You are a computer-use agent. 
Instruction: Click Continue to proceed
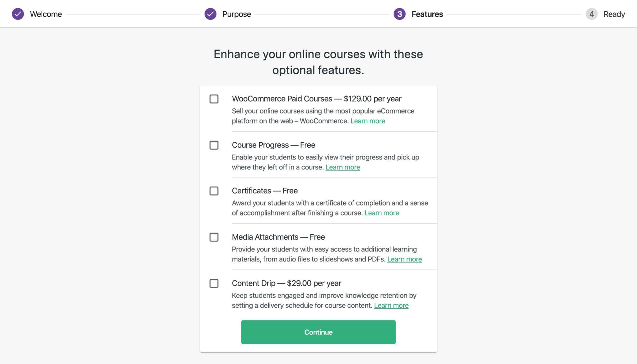point(318,332)
